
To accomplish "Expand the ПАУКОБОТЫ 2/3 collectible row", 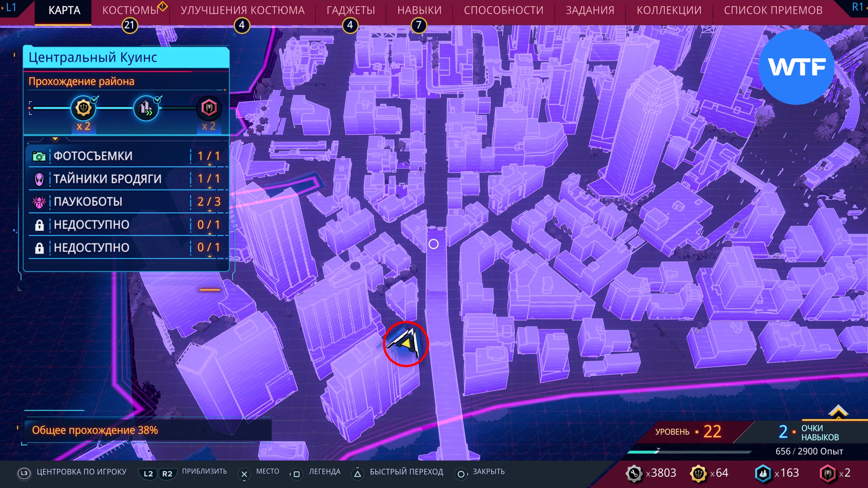I will (x=210, y=210).
